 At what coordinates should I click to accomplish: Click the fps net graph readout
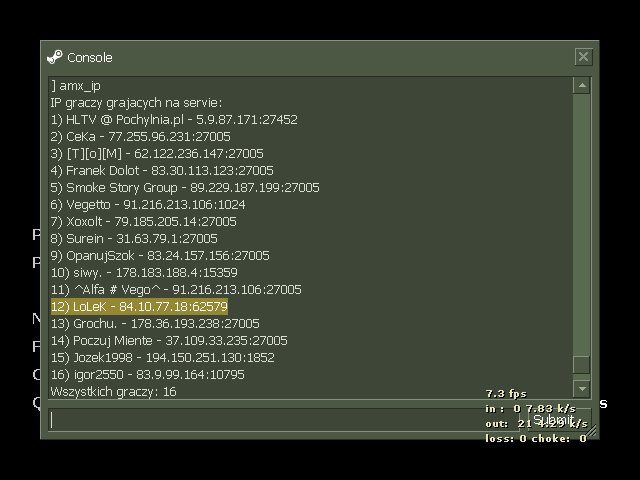pos(506,394)
